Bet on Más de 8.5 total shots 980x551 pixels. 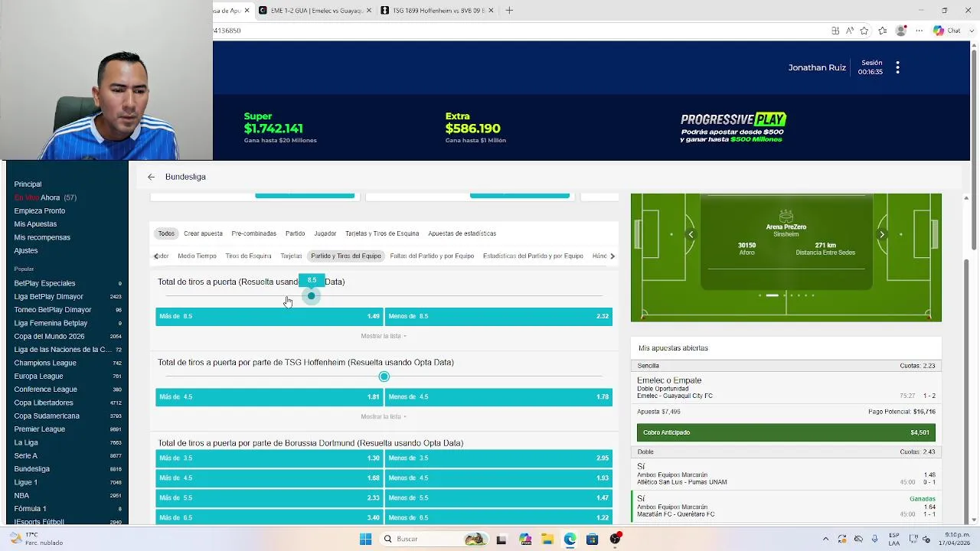click(x=269, y=316)
